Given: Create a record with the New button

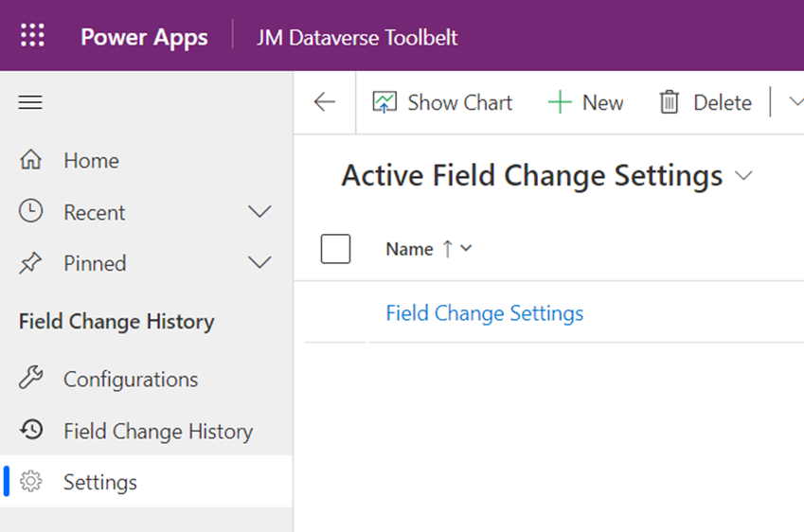Looking at the screenshot, I should click(x=585, y=102).
